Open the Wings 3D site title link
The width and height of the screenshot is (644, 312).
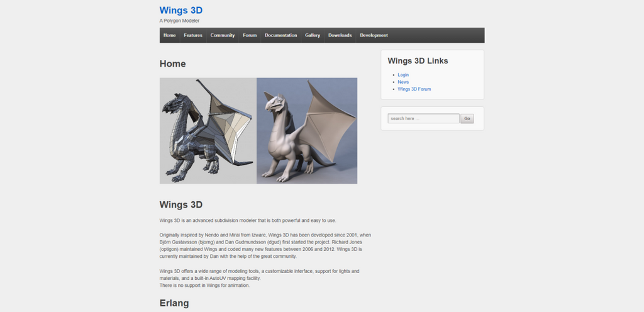(180, 10)
